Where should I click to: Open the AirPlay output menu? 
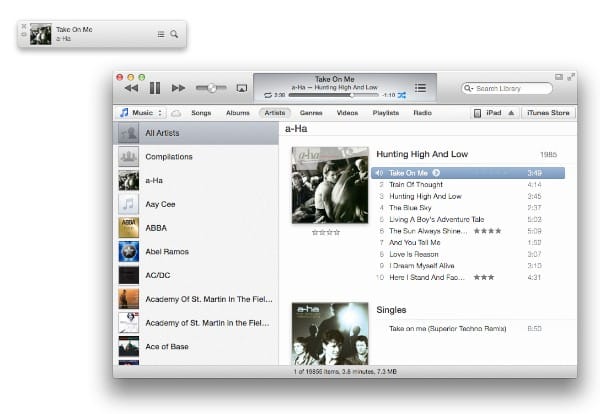pos(241,88)
